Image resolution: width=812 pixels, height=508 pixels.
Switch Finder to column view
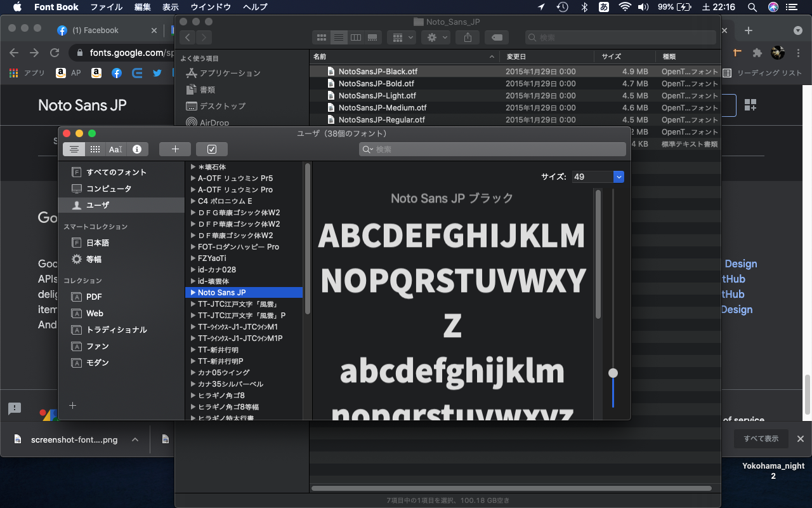356,37
